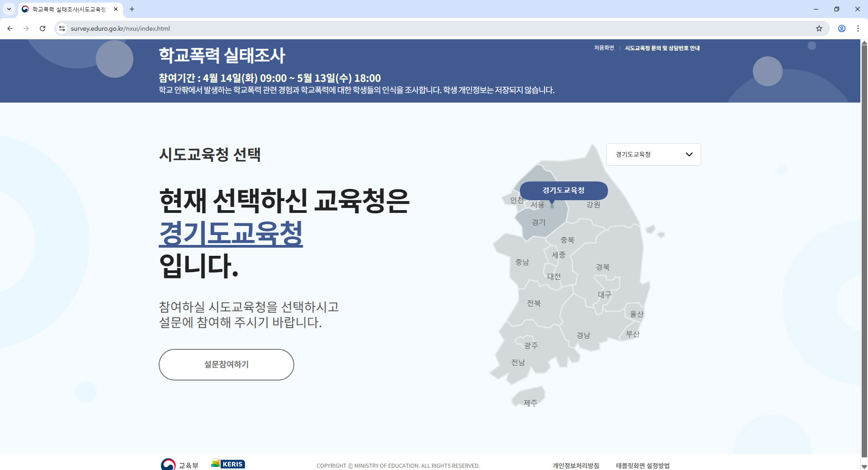868x470 pixels.
Task: Open 개인정보처리방침 link in footer
Action: tap(576, 465)
